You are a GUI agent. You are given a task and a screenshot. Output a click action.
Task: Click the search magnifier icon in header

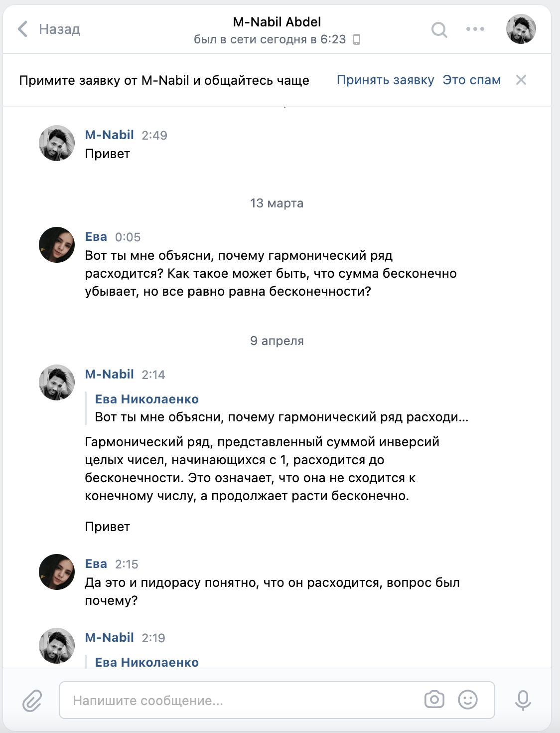pos(439,30)
